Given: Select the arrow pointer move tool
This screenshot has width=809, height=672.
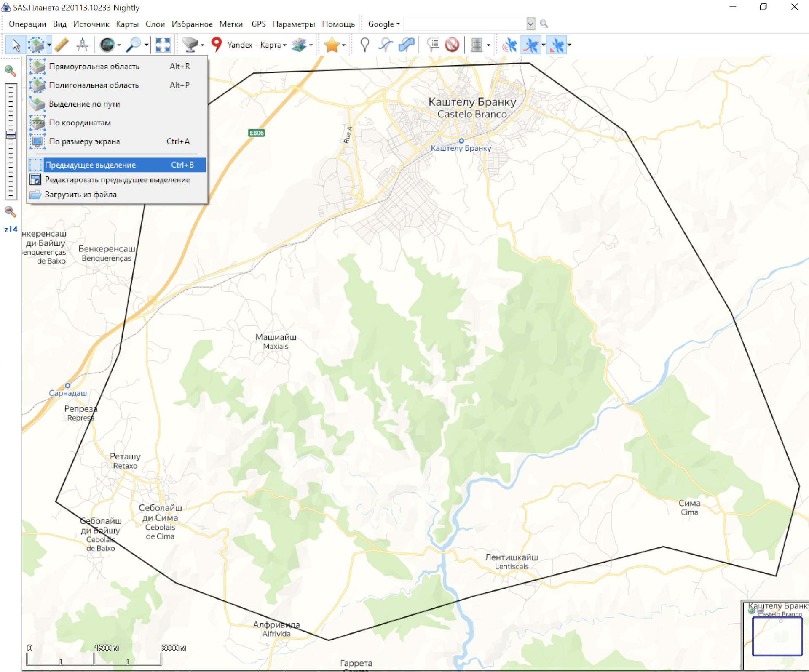Looking at the screenshot, I should pos(16,45).
